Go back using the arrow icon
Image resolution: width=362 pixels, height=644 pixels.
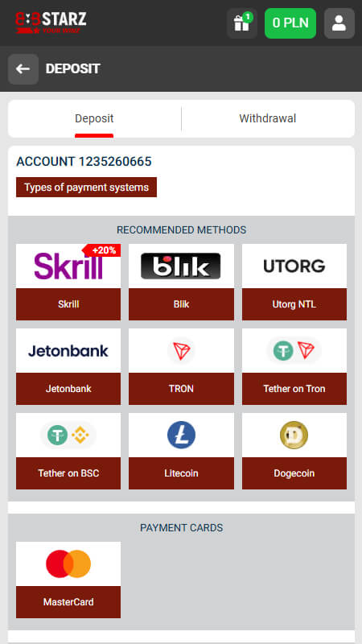(x=23, y=69)
